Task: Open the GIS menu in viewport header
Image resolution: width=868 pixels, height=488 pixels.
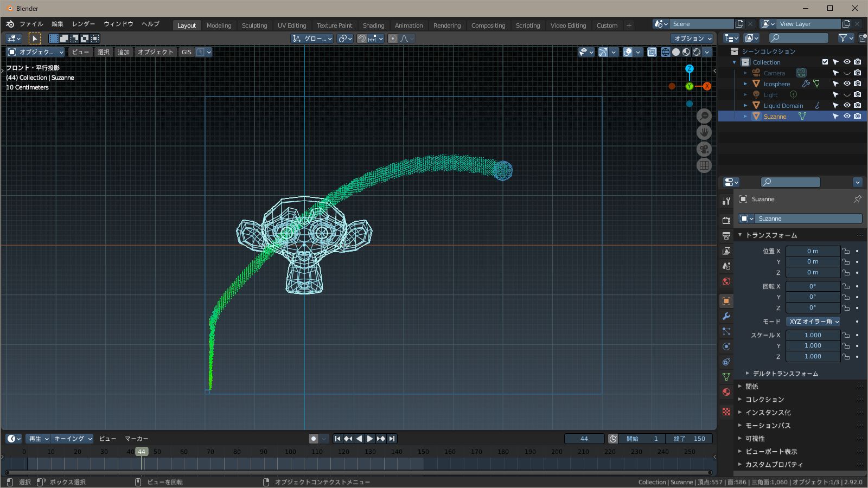Action: pyautogui.click(x=187, y=52)
